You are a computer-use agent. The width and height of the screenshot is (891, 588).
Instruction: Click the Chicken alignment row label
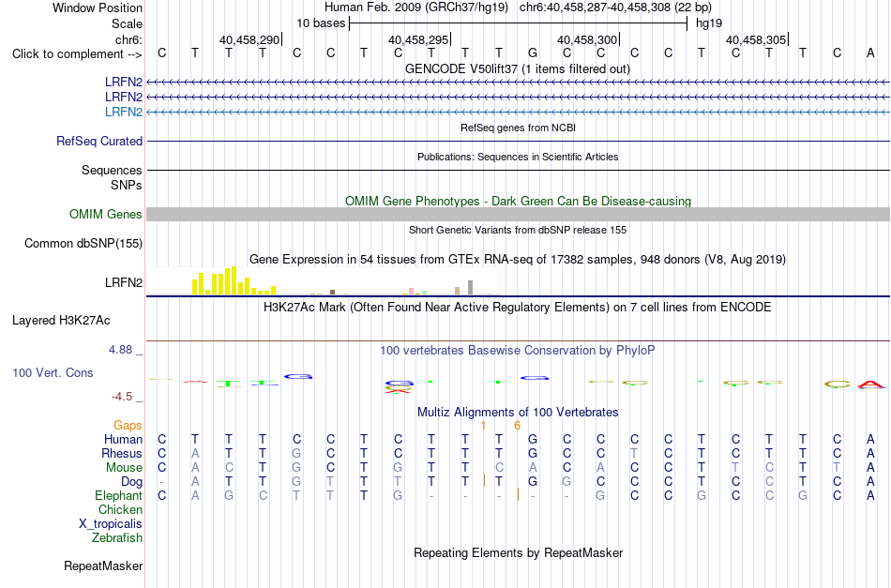[120, 509]
